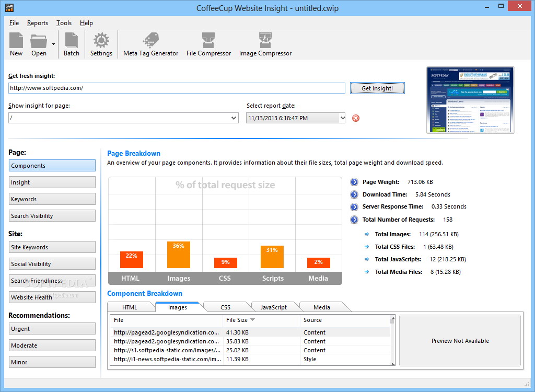The width and height of the screenshot is (535, 392).
Task: Switch to the JavaScript breakdown tab
Action: (x=274, y=307)
